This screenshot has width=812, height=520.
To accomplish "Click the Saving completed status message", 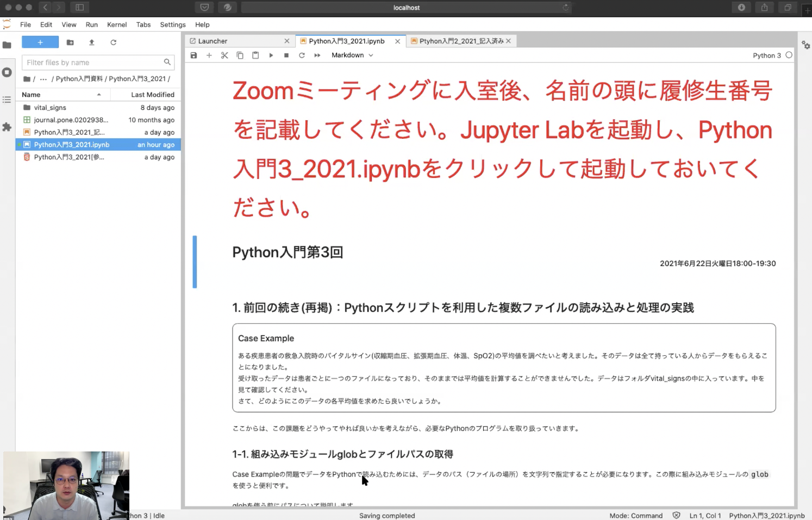I will (x=387, y=516).
